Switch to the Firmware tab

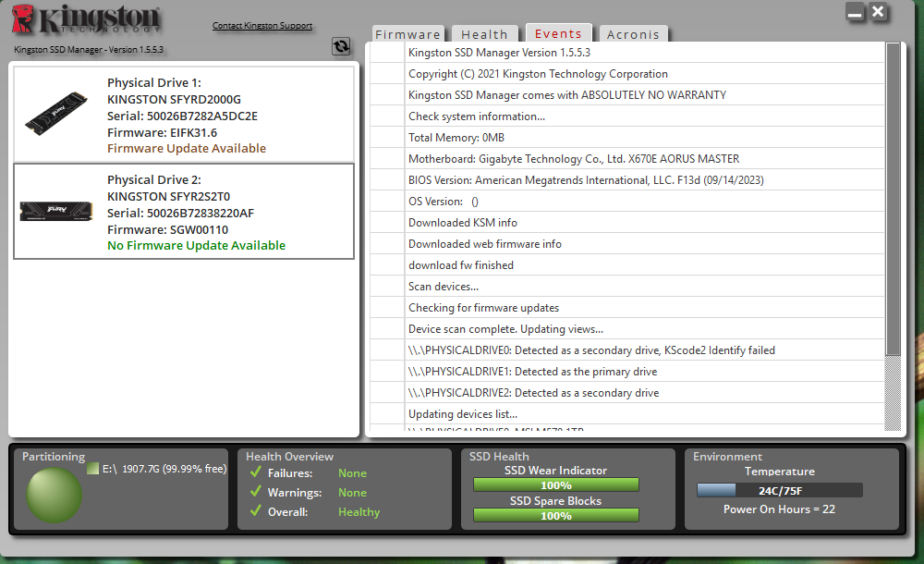tap(407, 34)
